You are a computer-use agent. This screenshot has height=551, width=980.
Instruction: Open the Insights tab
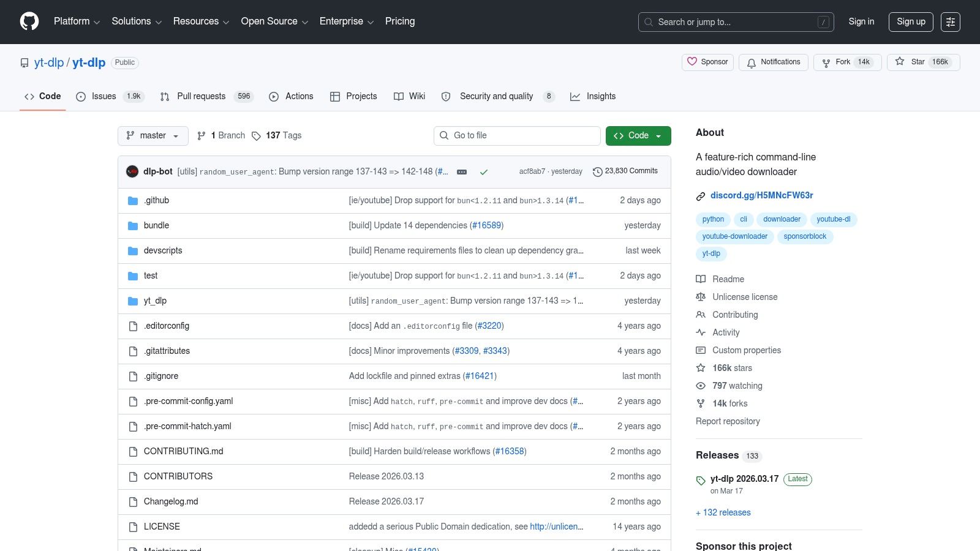pyautogui.click(x=593, y=96)
